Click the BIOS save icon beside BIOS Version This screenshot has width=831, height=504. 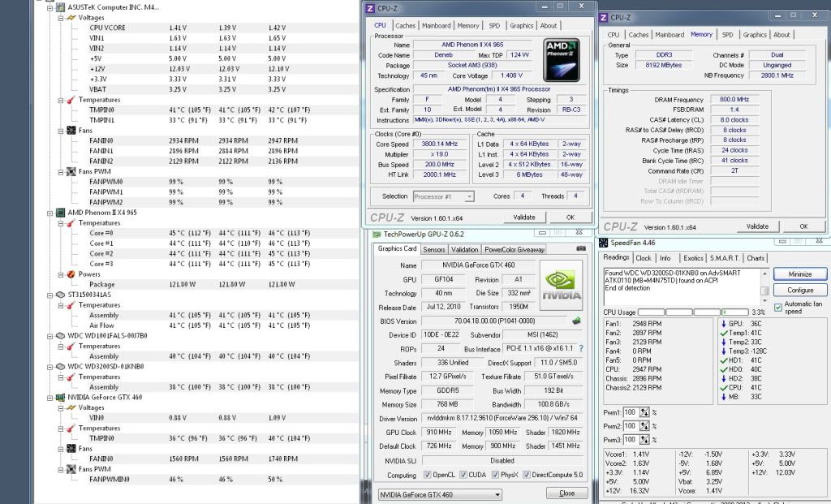click(576, 321)
